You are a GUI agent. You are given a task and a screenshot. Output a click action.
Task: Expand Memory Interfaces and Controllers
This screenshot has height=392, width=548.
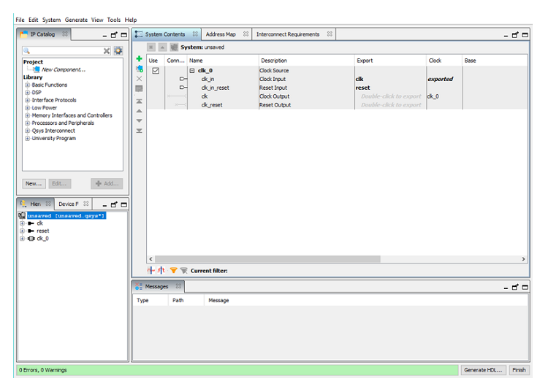point(27,115)
